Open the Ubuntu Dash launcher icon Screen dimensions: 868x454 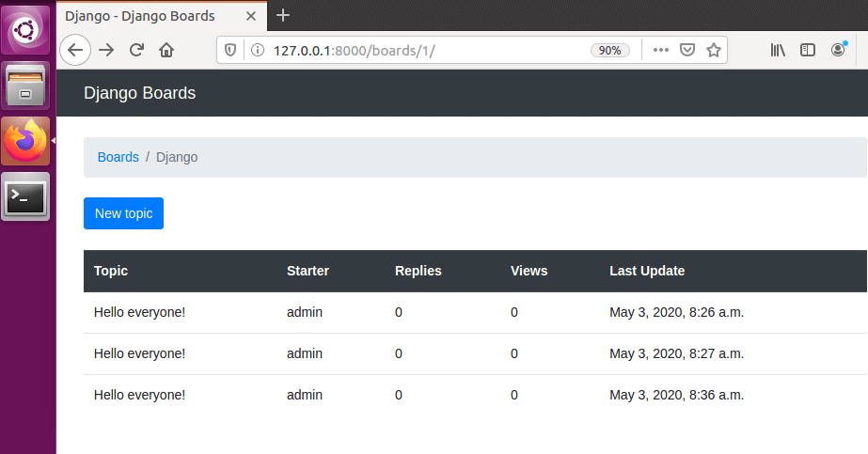(25, 29)
